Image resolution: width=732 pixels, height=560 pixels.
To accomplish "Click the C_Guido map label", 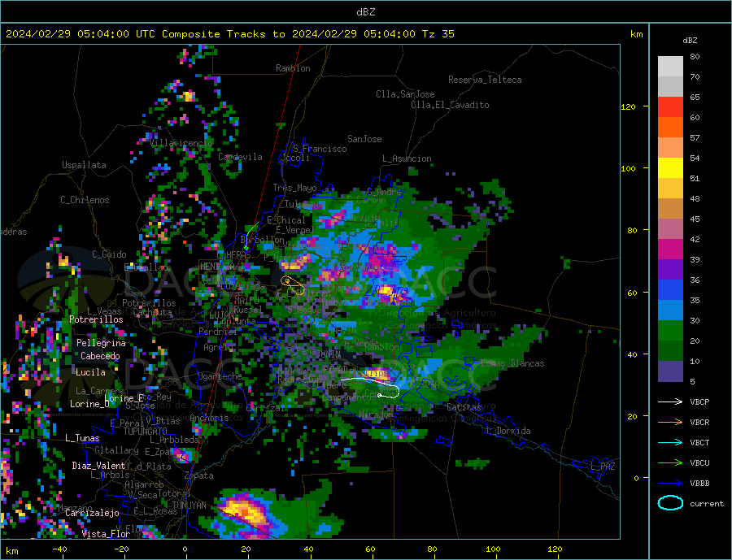I will point(109,254).
